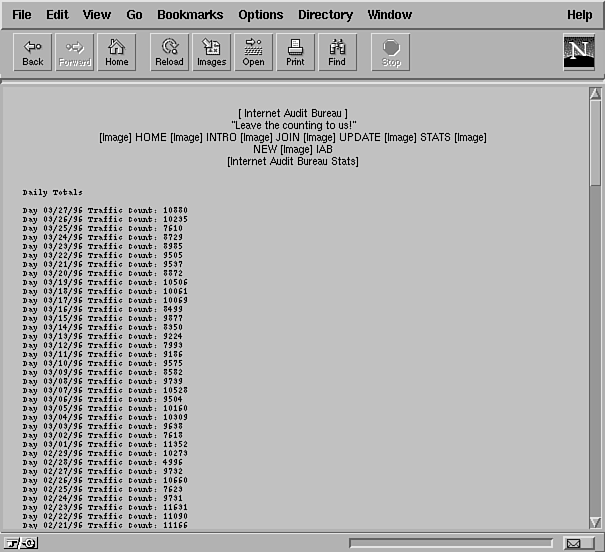Expand the Options menu
608x552 pixels.
tap(260, 15)
